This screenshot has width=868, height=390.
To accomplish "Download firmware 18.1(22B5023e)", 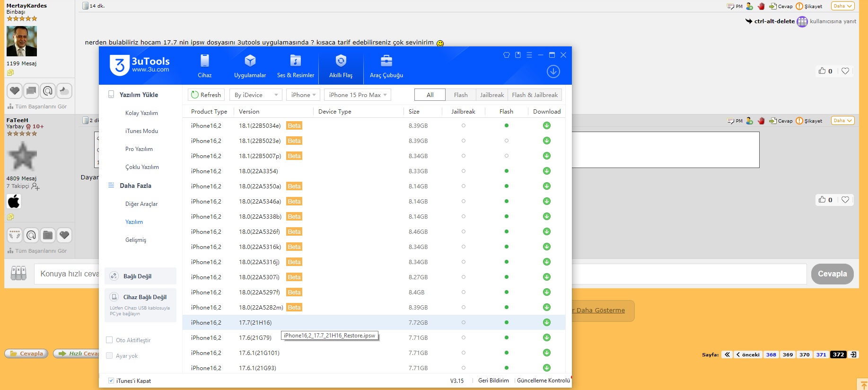I will [x=547, y=141].
